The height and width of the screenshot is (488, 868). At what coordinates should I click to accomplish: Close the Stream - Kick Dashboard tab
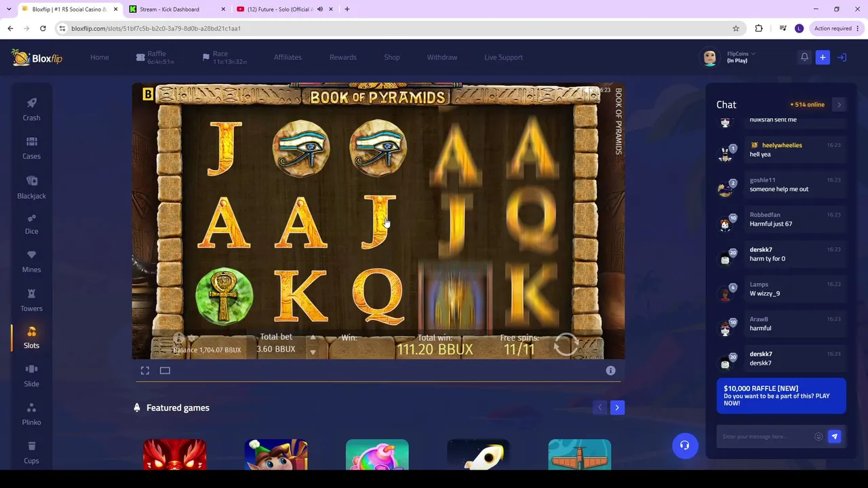click(223, 9)
